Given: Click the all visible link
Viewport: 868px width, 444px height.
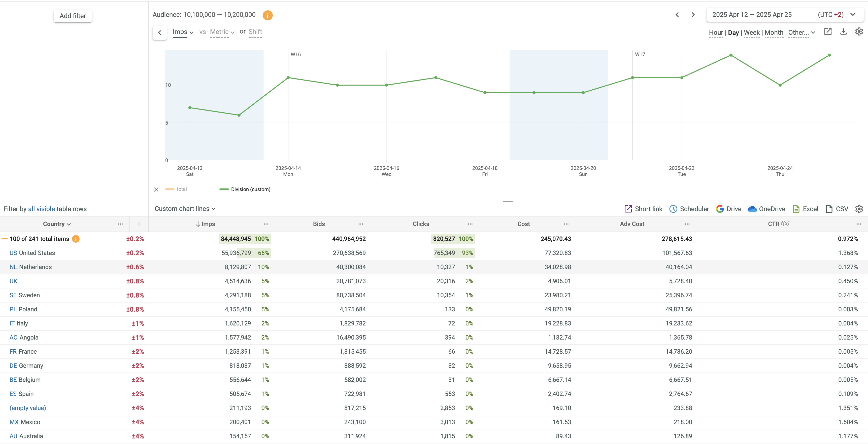Looking at the screenshot, I should (x=41, y=209).
